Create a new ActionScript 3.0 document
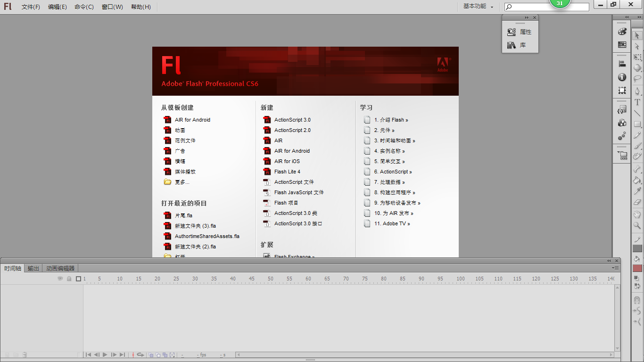 pyautogui.click(x=292, y=120)
